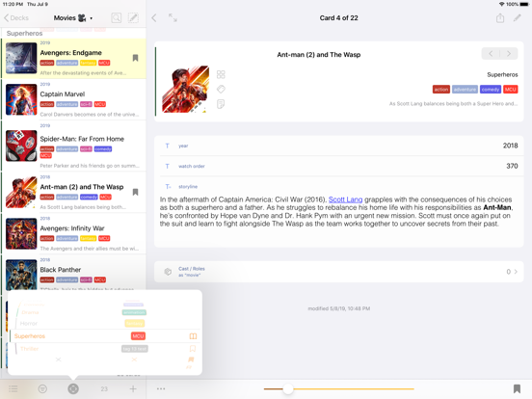Select the Superheros category label on card
The height and width of the screenshot is (399, 532).
[x=502, y=74]
